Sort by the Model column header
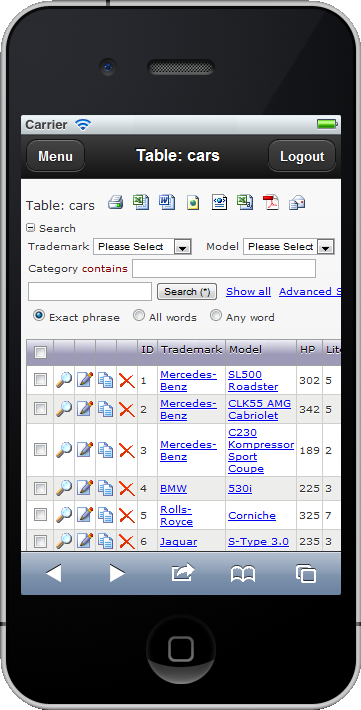The image size is (361, 710). pos(245,350)
